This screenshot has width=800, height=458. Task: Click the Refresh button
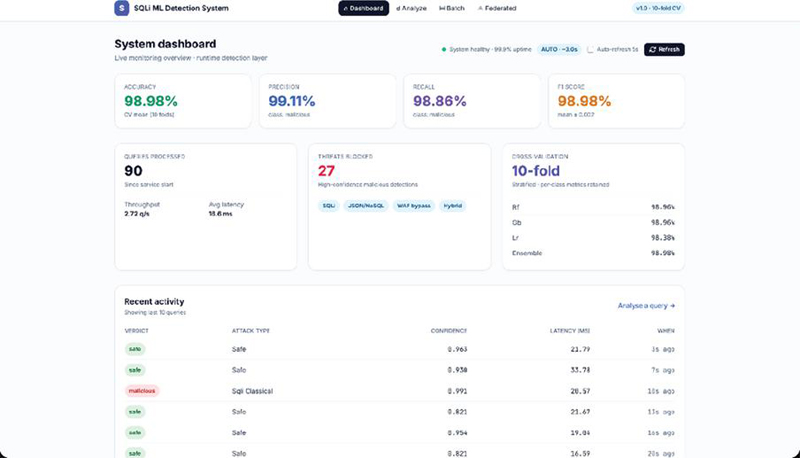point(664,49)
